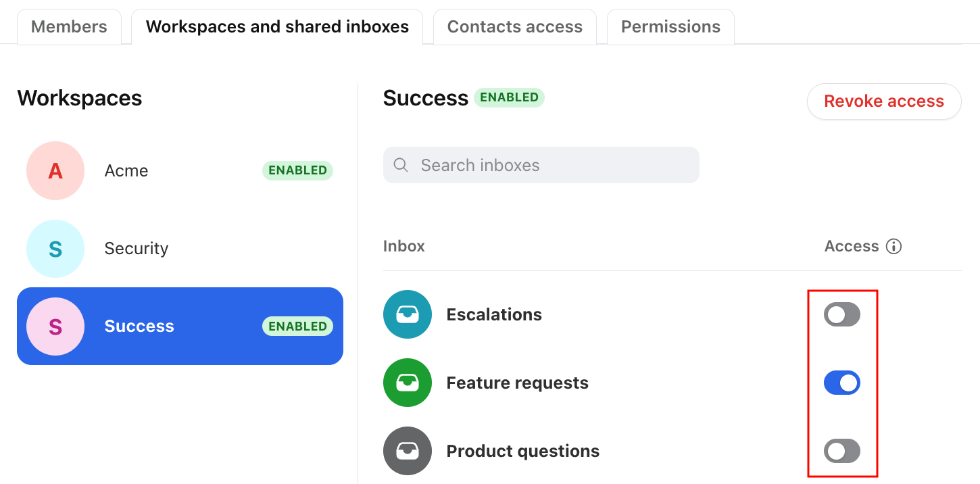Click the Access info icon
Screen dimensions: 980x484
pyautogui.click(x=893, y=246)
